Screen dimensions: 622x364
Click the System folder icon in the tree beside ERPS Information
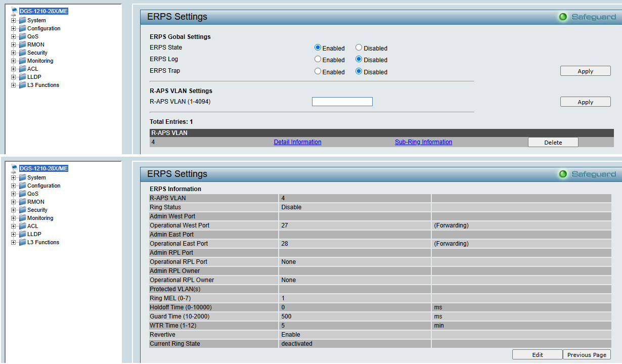point(23,177)
